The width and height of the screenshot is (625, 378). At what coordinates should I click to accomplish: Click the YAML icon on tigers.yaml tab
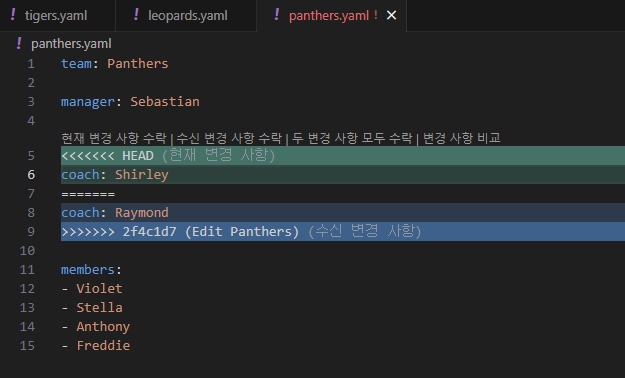coord(13,15)
